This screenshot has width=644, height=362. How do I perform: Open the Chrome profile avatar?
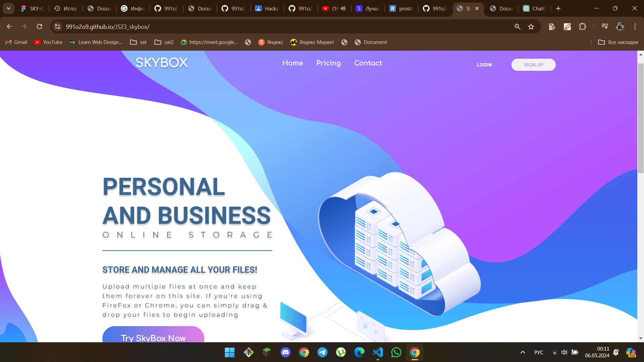click(x=620, y=27)
